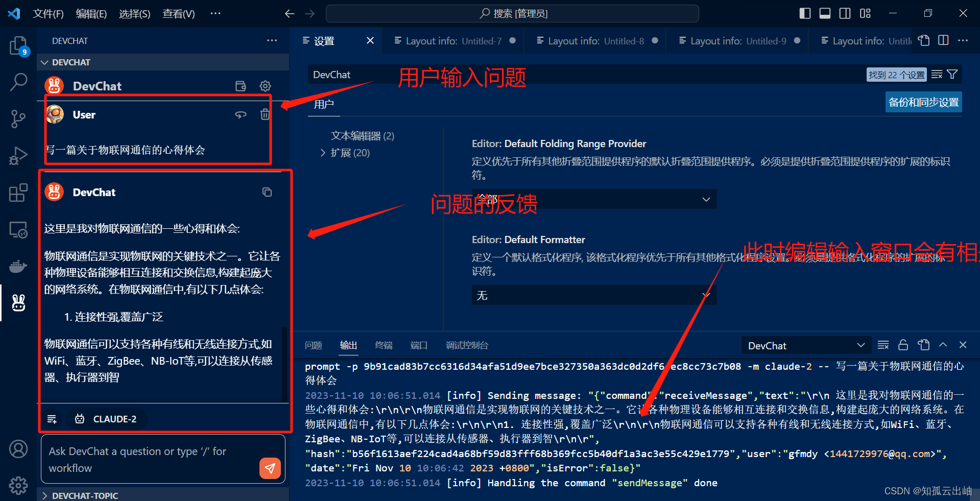Select the 用户 settings scope tab
Screen dimensions: 980x501
[324, 104]
